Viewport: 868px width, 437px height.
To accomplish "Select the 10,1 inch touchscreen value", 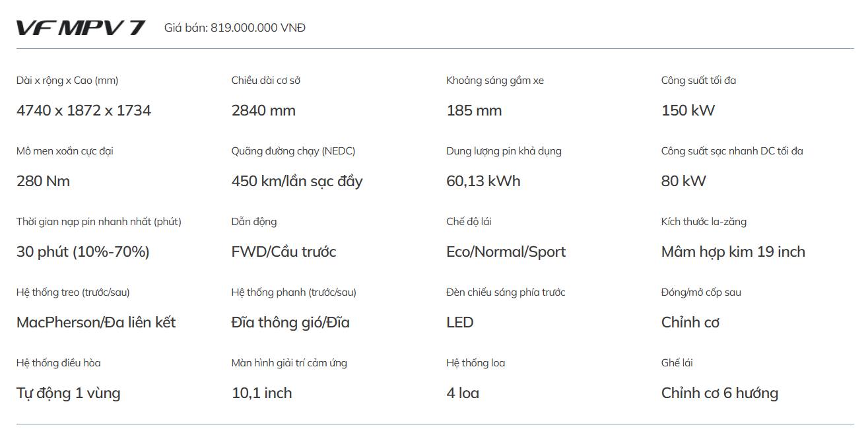I will tap(261, 393).
